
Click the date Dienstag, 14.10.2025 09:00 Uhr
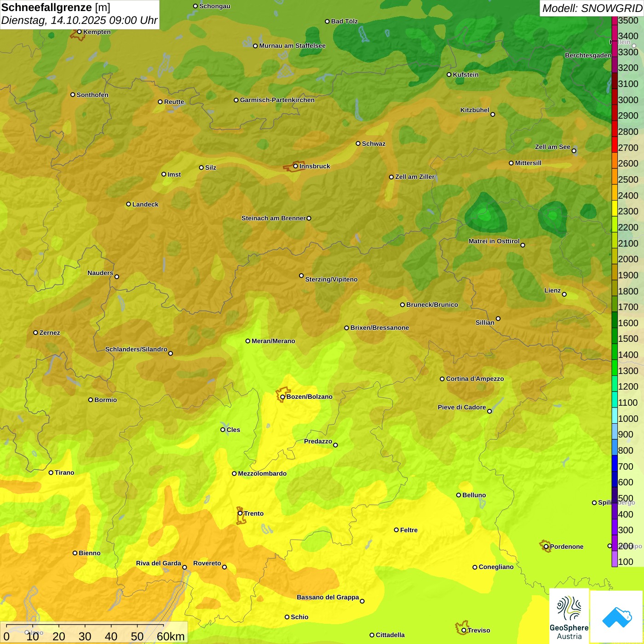(79, 20)
